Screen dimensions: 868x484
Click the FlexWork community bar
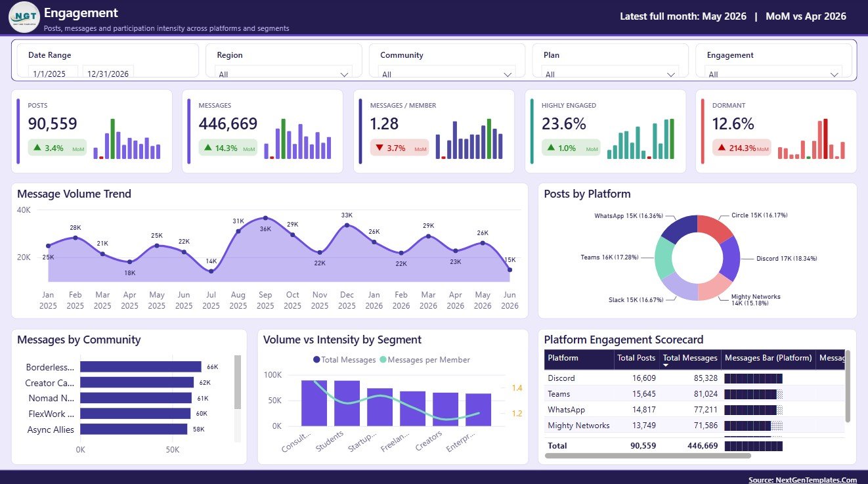pos(135,414)
